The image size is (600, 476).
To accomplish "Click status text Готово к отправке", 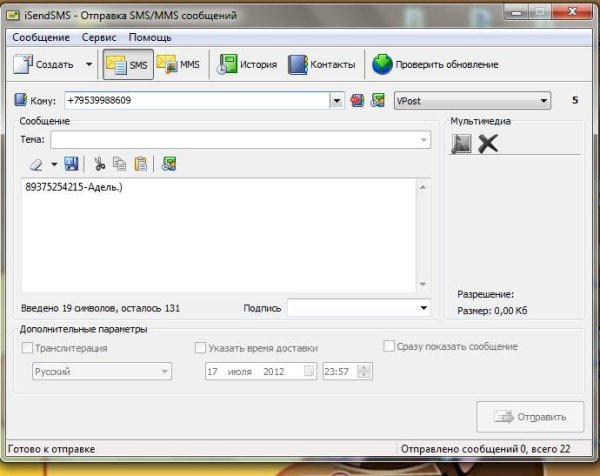I will click(x=51, y=449).
